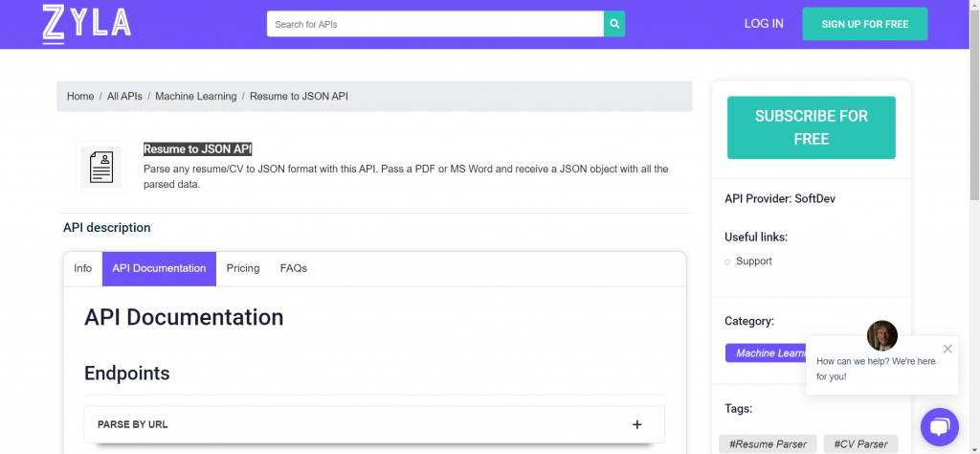Click the Resume to JSON API title

(x=197, y=148)
